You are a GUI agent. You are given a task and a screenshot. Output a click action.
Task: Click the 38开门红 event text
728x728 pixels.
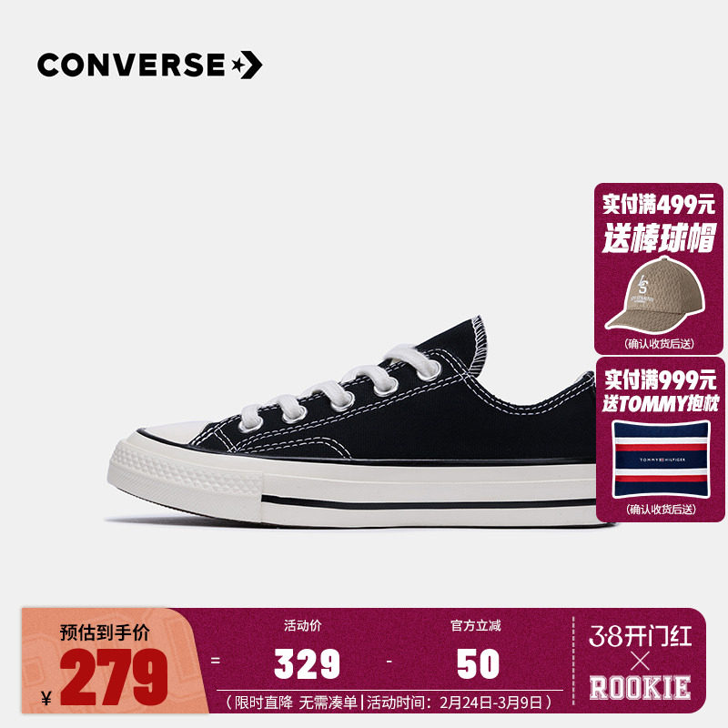point(641,635)
